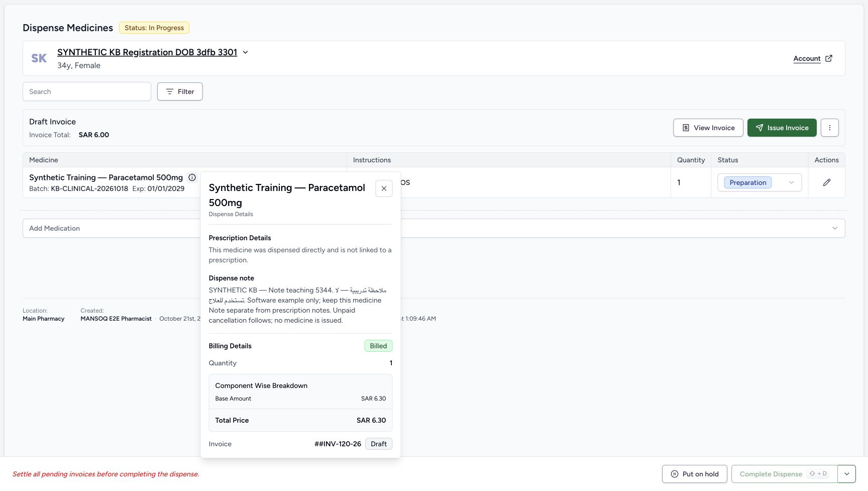The height and width of the screenshot is (491, 868).
Task: Expand patient name chevron dropdown
Action: tap(246, 52)
